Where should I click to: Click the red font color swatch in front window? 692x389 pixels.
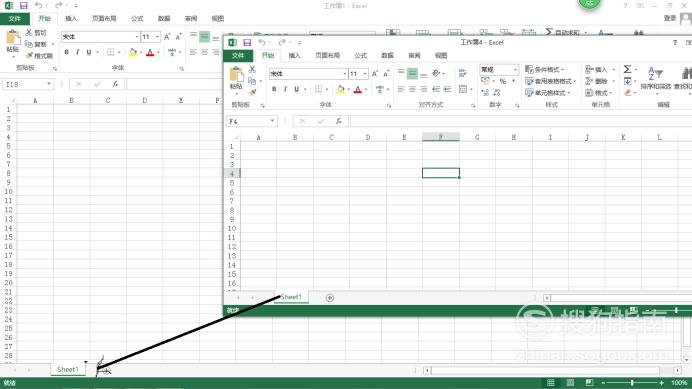[x=358, y=90]
